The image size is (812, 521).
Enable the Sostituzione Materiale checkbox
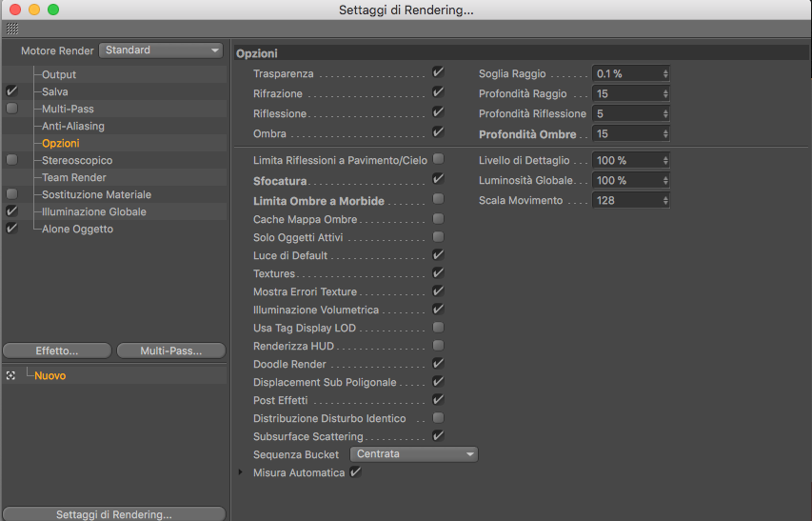[x=12, y=193]
